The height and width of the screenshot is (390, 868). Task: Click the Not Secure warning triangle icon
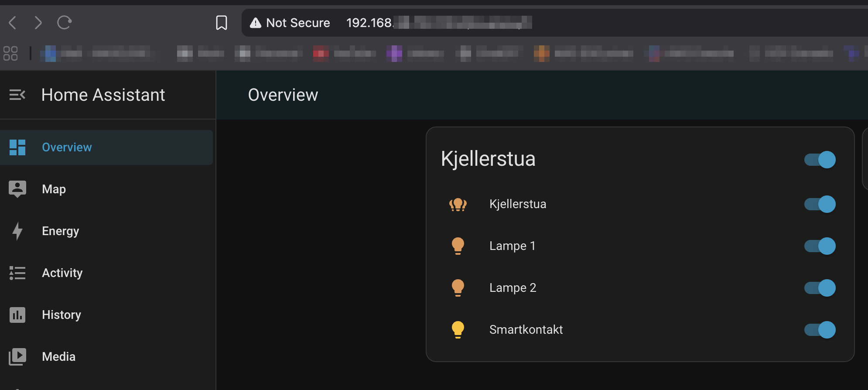coord(256,23)
